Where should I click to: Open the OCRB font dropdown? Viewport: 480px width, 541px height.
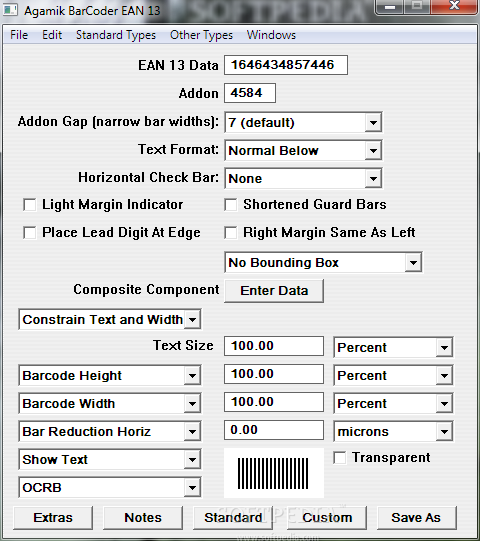point(110,487)
